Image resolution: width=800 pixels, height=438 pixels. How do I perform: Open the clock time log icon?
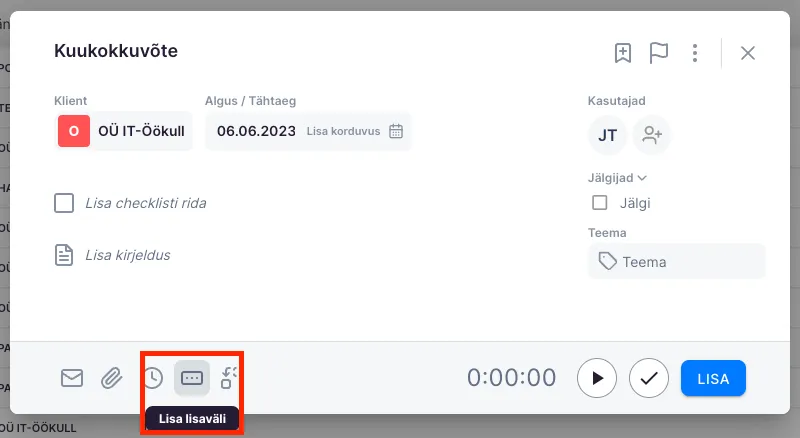[153, 378]
